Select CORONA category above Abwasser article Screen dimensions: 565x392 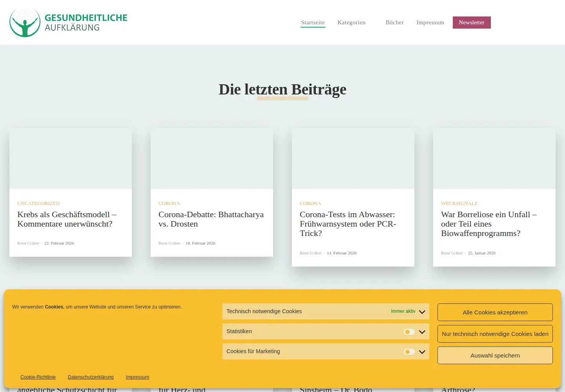pos(310,203)
